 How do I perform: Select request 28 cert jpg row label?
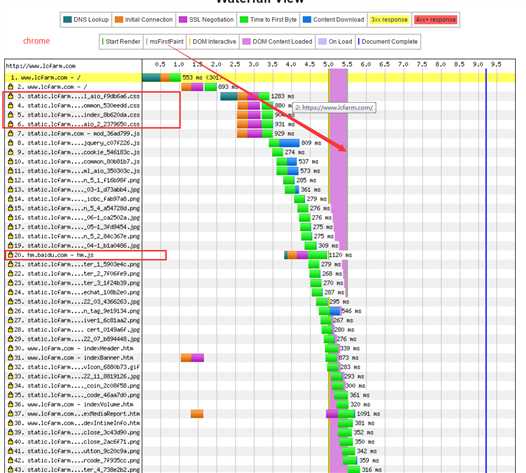coord(77,330)
